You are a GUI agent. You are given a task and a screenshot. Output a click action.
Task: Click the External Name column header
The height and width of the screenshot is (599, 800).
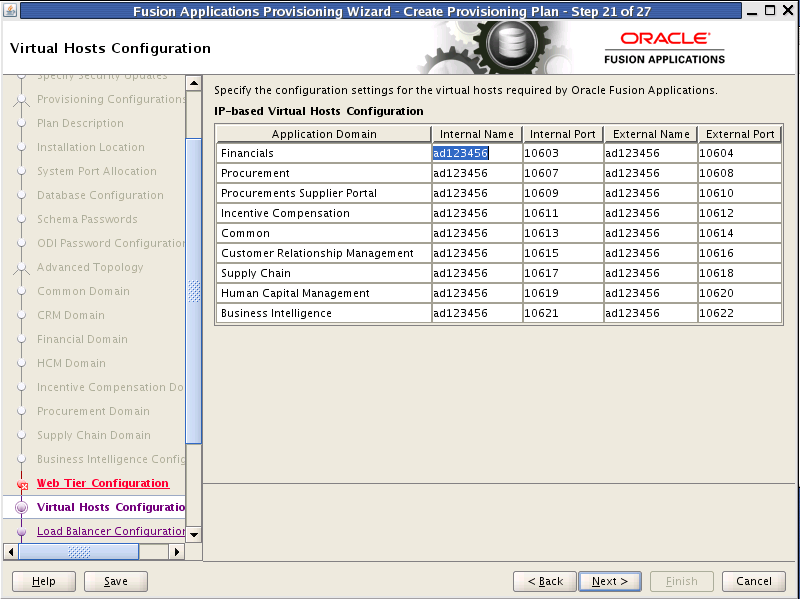coord(651,134)
